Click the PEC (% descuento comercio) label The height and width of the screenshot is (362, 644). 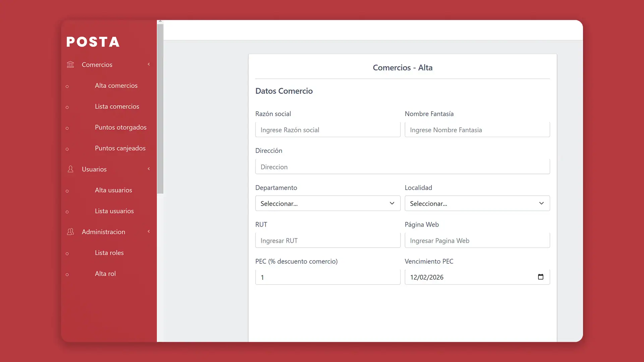[x=296, y=261]
